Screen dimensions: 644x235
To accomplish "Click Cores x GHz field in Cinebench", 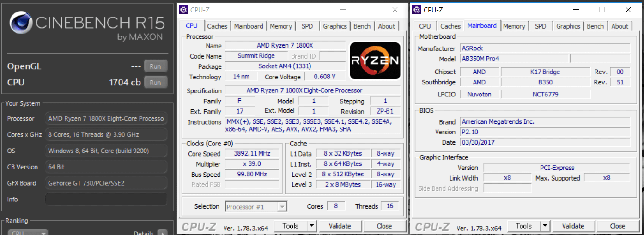I will (x=106, y=135).
